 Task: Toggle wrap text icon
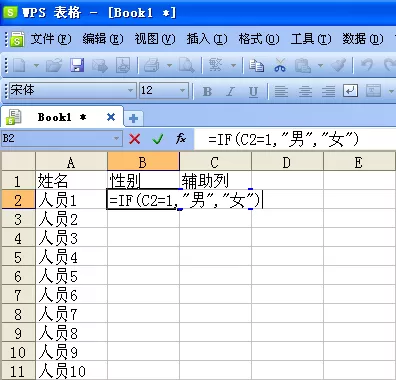click(x=350, y=91)
